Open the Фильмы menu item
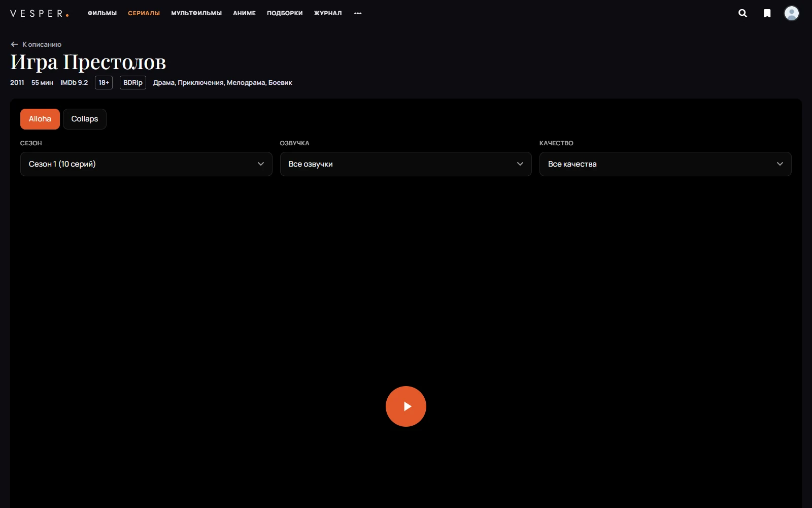812x508 pixels. click(102, 13)
